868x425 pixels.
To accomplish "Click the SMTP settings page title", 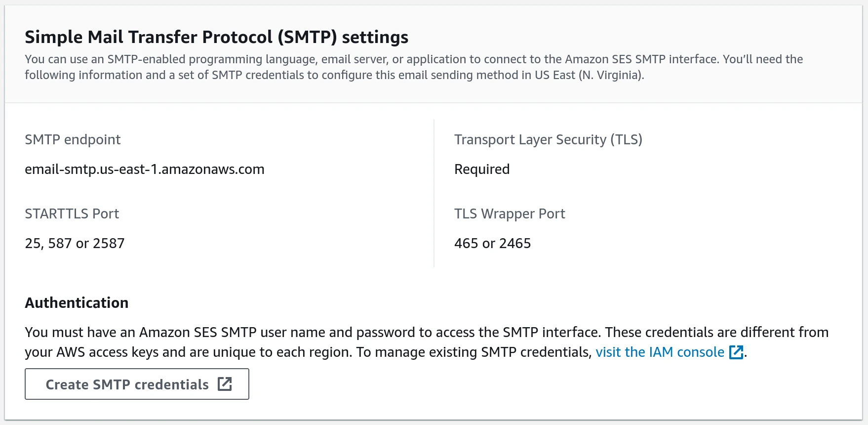I will coord(217,37).
